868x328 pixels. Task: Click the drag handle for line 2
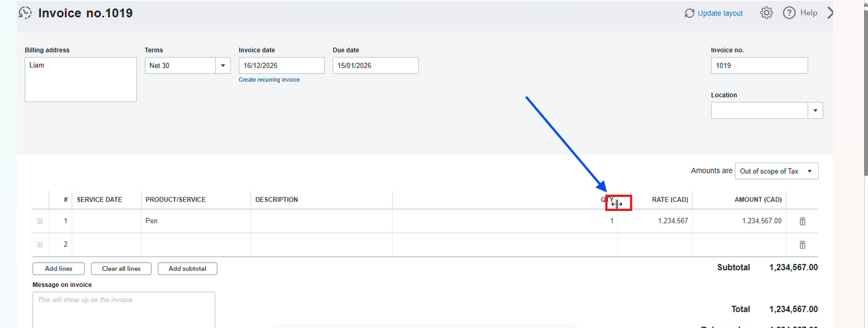tap(40, 245)
